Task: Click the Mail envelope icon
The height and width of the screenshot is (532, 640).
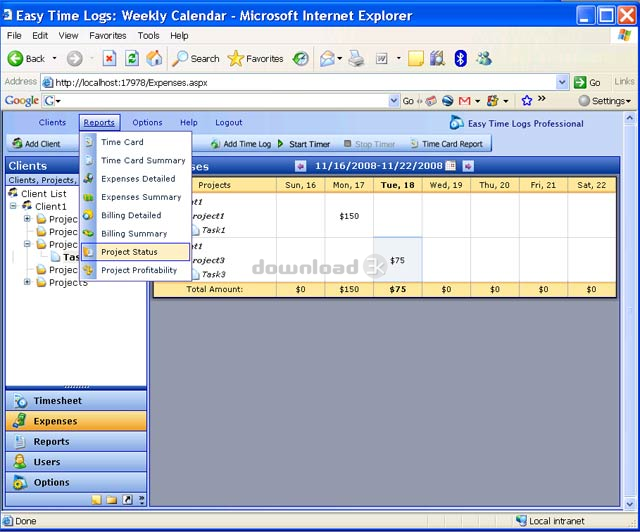Action: 327,59
